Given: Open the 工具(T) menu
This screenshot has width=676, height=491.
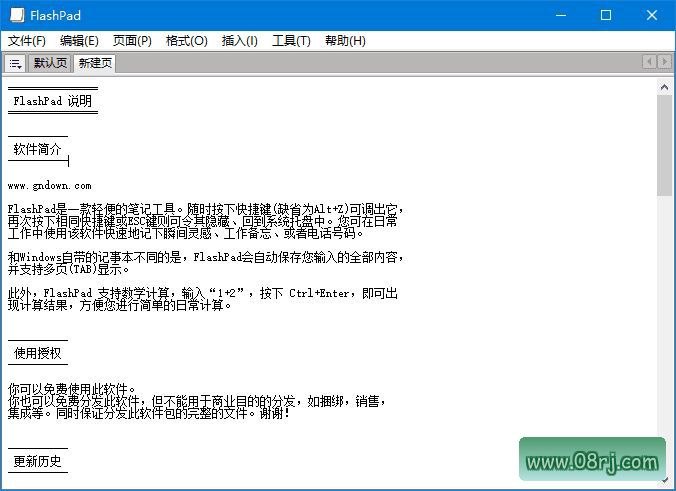Looking at the screenshot, I should tap(291, 41).
